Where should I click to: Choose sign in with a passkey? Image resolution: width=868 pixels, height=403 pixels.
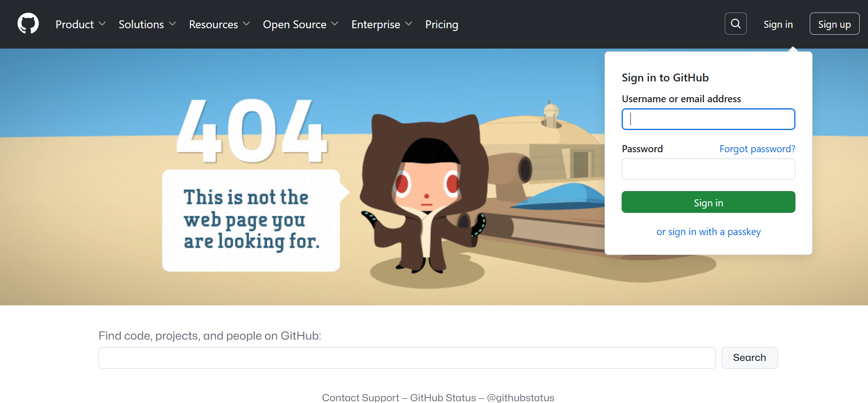(x=708, y=231)
